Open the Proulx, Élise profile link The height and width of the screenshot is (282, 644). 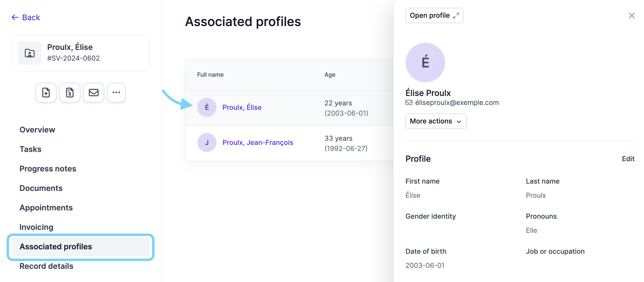pos(242,107)
